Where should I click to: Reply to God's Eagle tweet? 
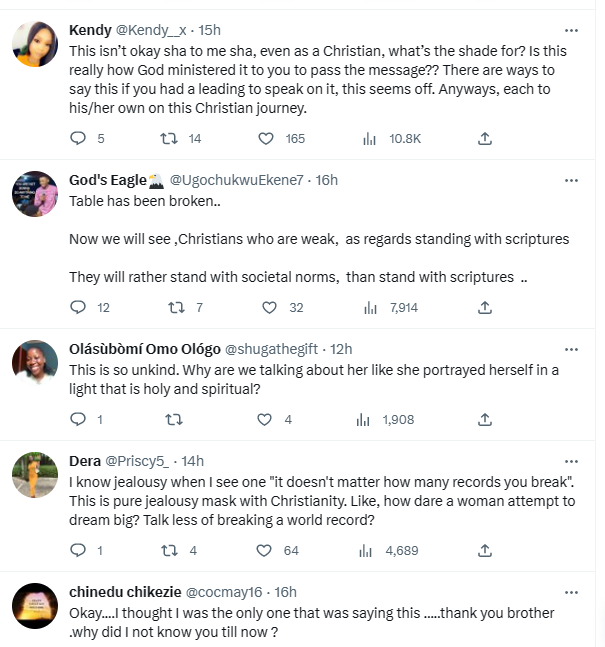(x=79, y=307)
